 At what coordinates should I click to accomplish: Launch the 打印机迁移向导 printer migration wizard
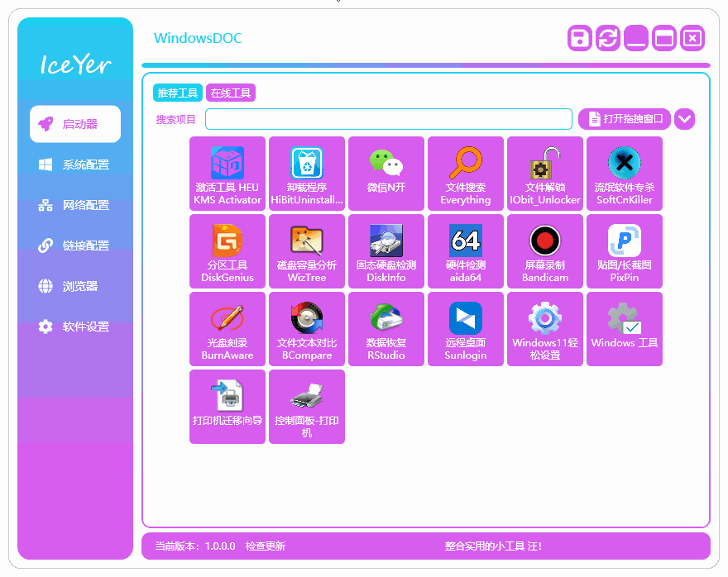pyautogui.click(x=227, y=407)
